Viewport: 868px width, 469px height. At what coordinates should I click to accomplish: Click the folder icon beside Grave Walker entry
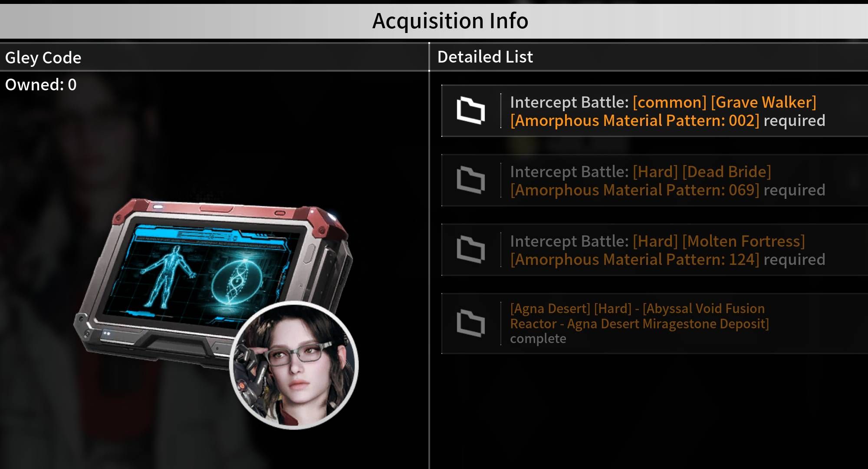[471, 111]
